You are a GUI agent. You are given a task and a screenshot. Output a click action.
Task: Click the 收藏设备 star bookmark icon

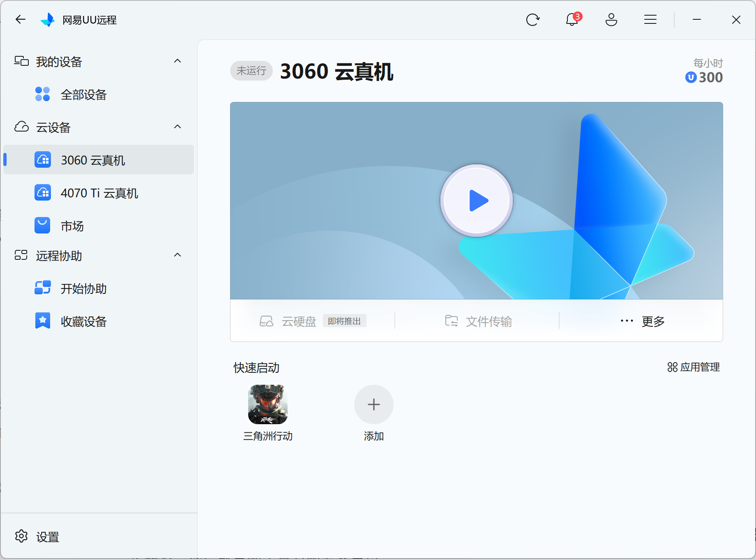(42, 321)
